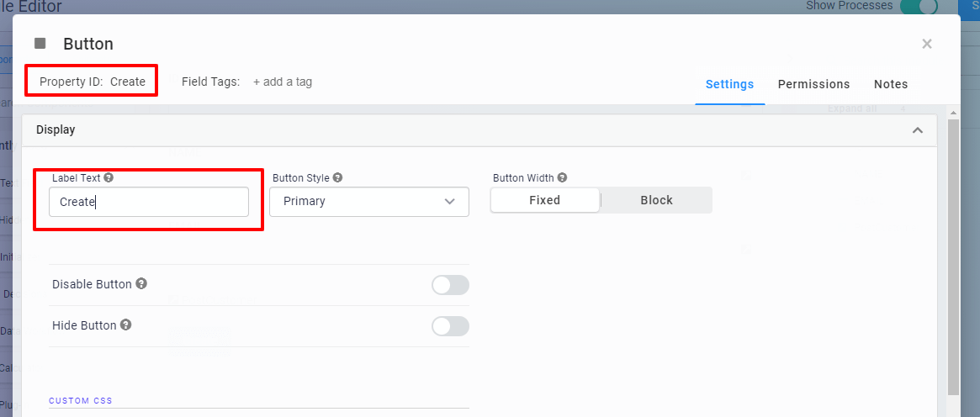Open the Button Style dropdown
Screen dimensions: 980x417
[369, 202]
